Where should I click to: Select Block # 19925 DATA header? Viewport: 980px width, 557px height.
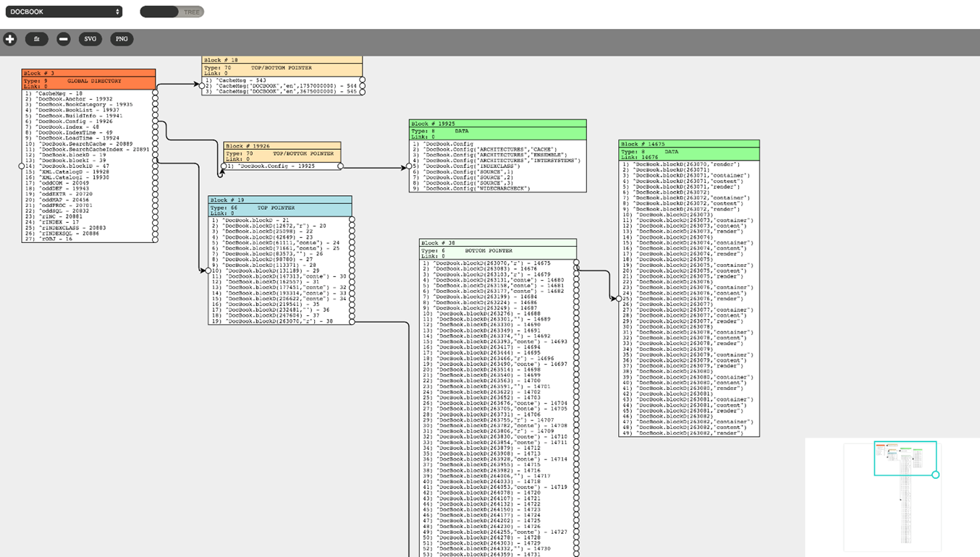(x=498, y=129)
